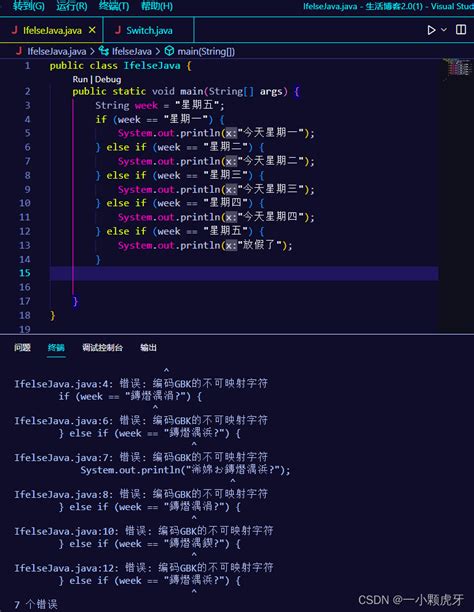474x612 pixels.
Task: Click terminal error line IfelseJava.java:12
Action: (144, 568)
